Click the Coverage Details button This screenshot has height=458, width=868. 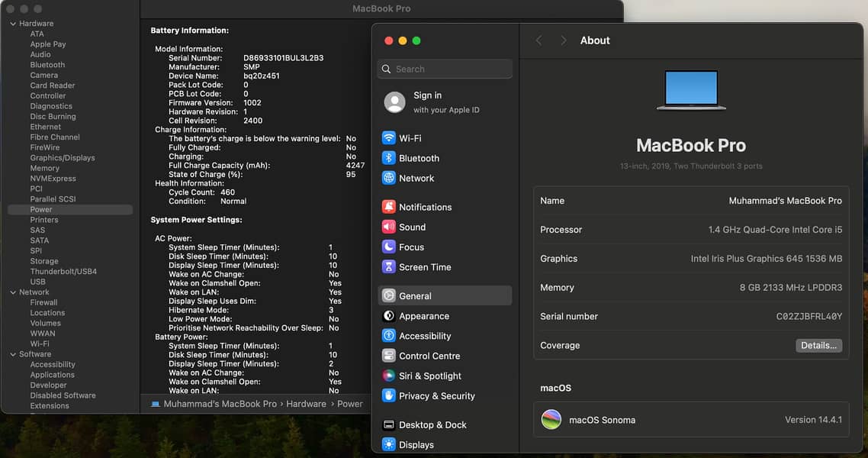(818, 346)
